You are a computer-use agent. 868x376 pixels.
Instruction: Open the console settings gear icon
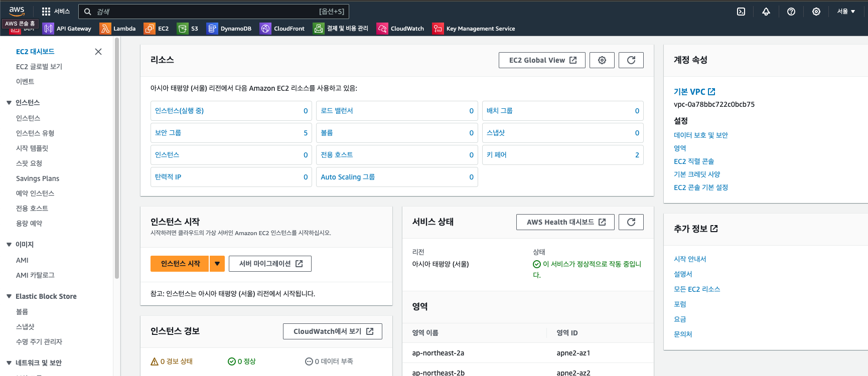816,12
